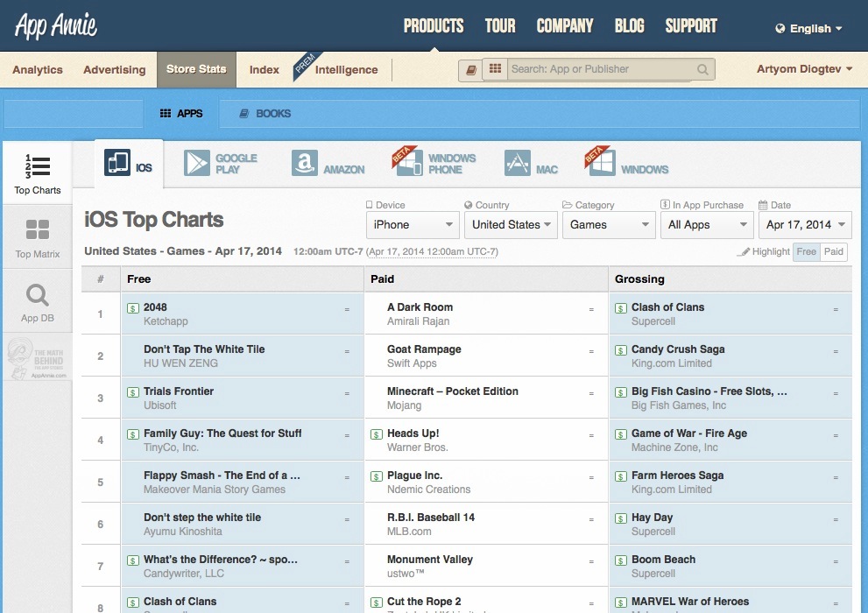This screenshot has width=868, height=613.
Task: Select the APPS sub-tab
Action: click(x=181, y=114)
